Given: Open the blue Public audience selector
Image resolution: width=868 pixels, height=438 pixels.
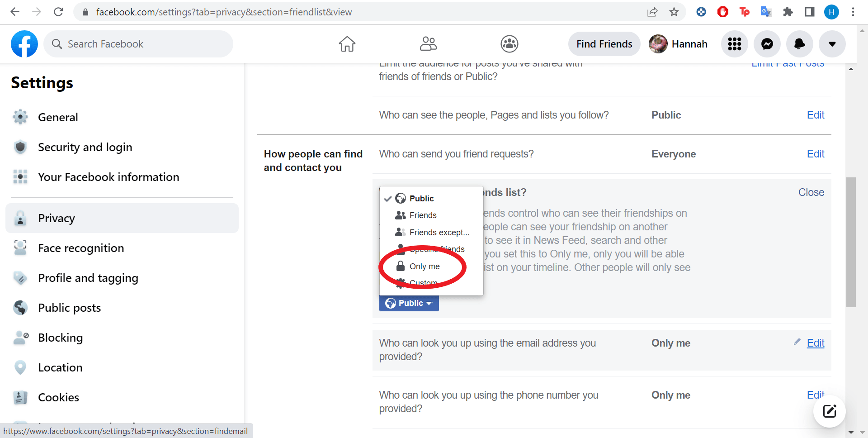Looking at the screenshot, I should click(409, 303).
